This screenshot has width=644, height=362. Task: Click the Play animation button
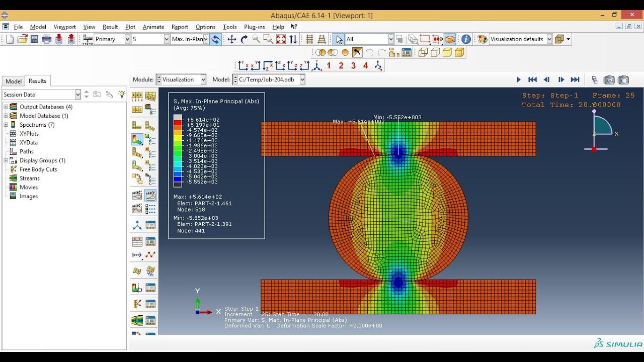(519, 79)
